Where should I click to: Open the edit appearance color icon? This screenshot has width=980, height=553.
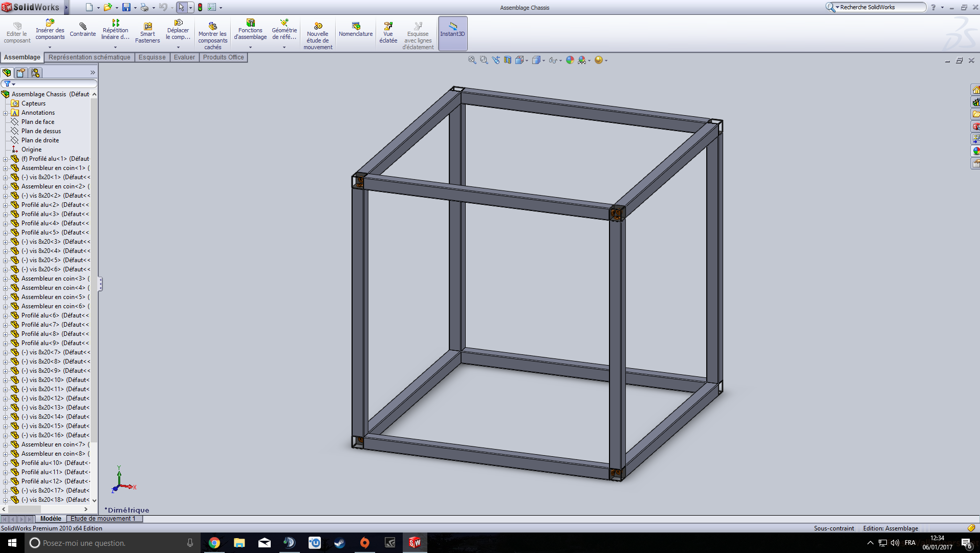570,60
